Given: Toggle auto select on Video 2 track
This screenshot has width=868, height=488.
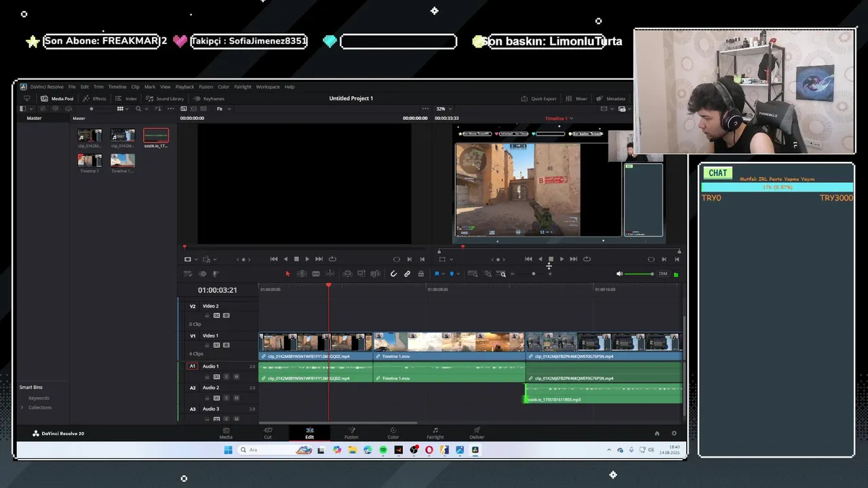Looking at the screenshot, I should point(217,315).
